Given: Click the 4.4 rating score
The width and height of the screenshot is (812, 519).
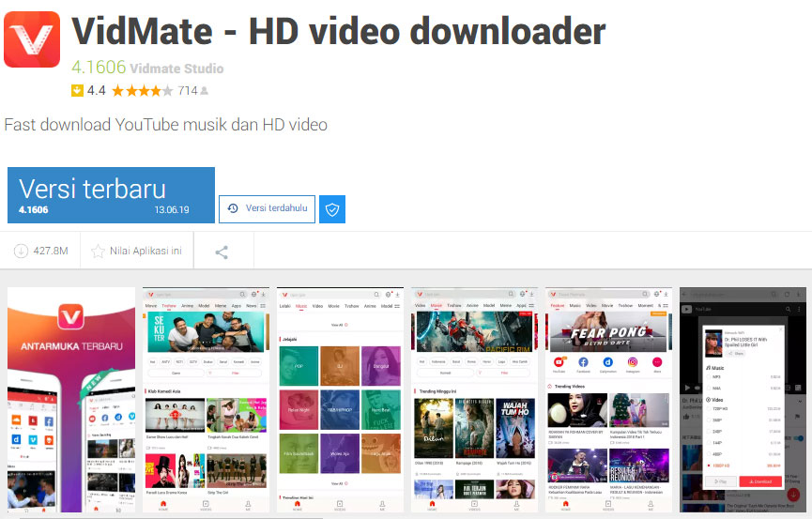Looking at the screenshot, I should (97, 91).
